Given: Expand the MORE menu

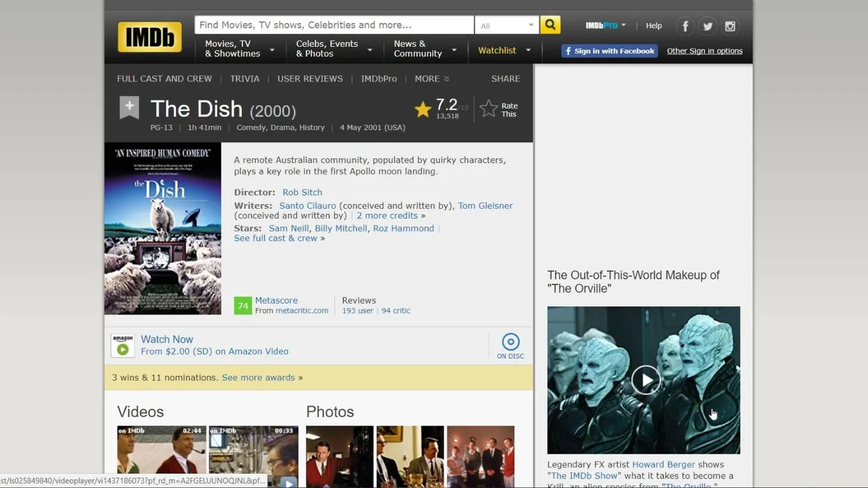Looking at the screenshot, I should click(x=432, y=79).
